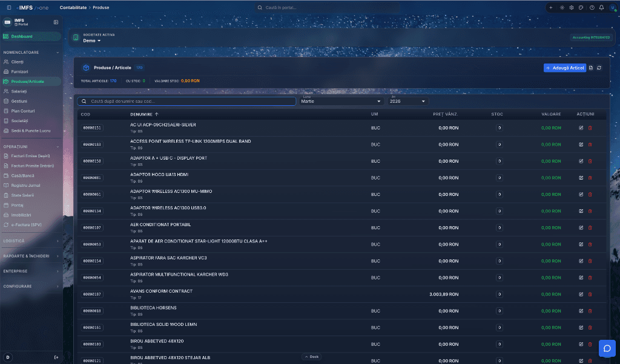620x364 pixels.
Task: Click the STOC column header
Action: click(497, 114)
